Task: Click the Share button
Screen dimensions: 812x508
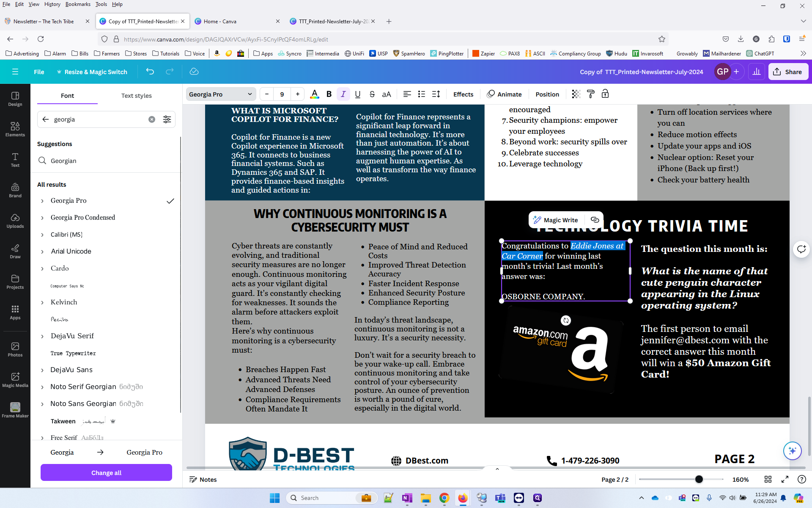Action: [788, 72]
